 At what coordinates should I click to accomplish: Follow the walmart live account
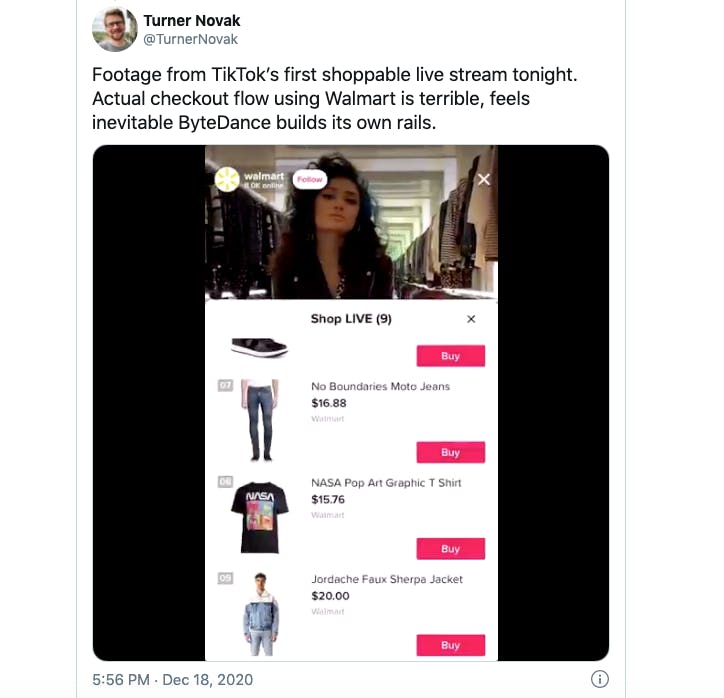(310, 179)
